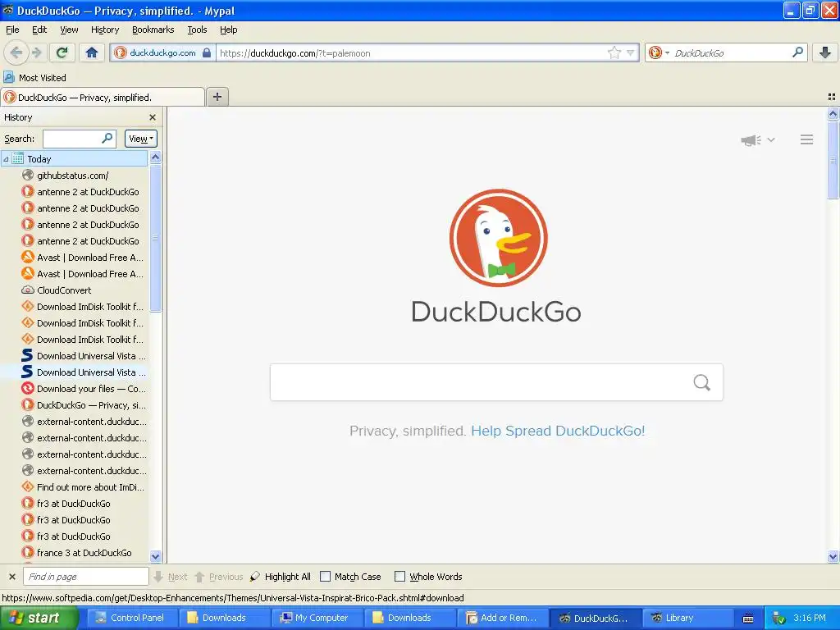Open Most Visited bookmarks folder
840x630 pixels.
(x=35, y=78)
